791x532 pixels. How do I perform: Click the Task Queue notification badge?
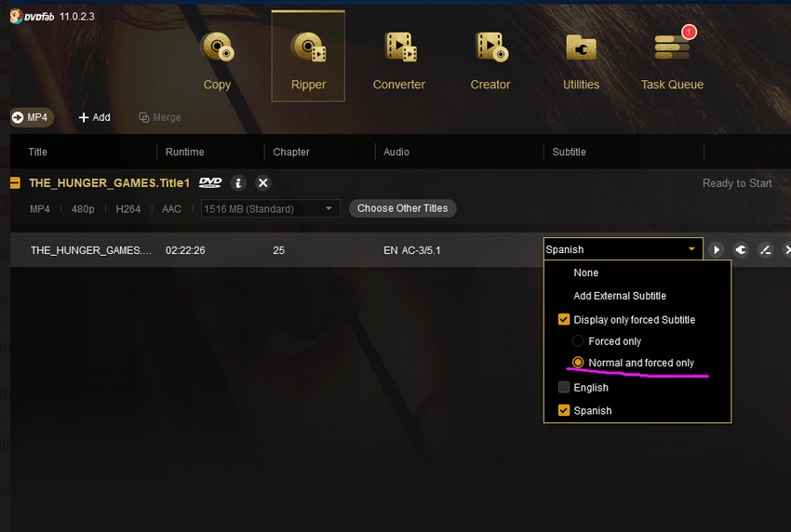[x=689, y=33]
